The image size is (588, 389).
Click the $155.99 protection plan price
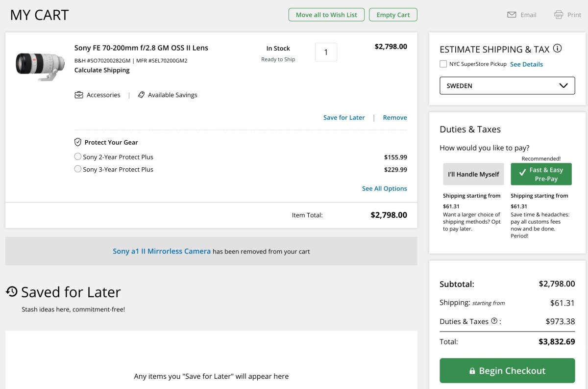pos(395,157)
